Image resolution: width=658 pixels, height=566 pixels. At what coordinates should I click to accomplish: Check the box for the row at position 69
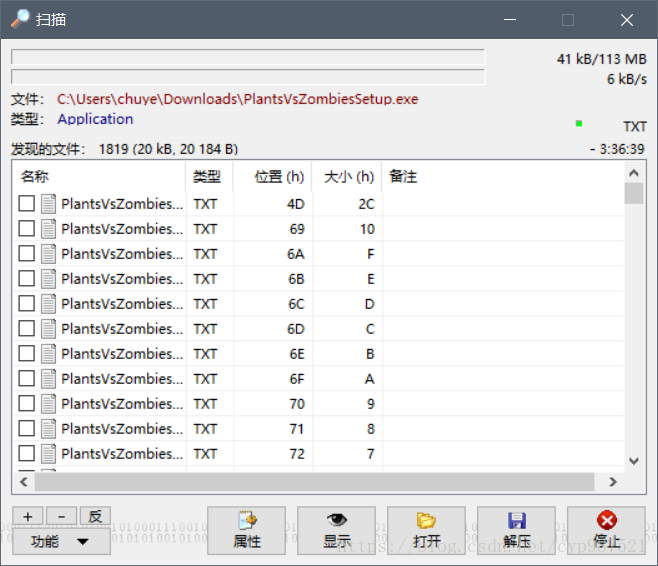pos(26,229)
